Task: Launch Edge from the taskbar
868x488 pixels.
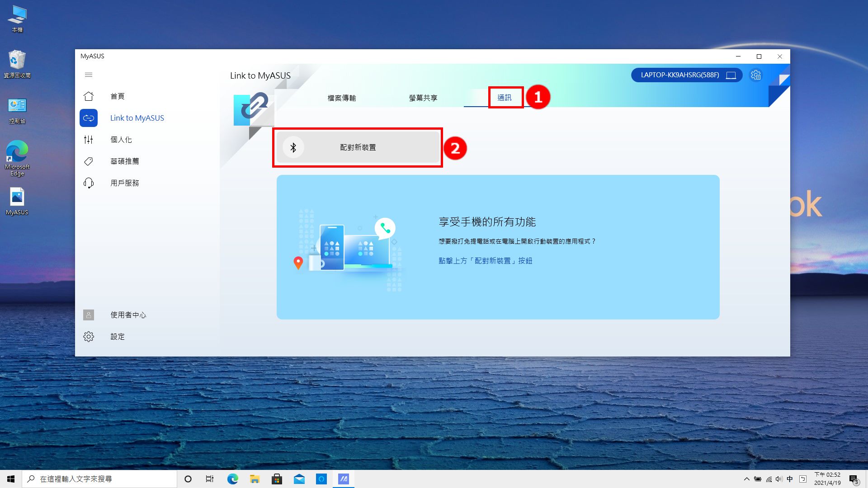Action: click(x=232, y=479)
